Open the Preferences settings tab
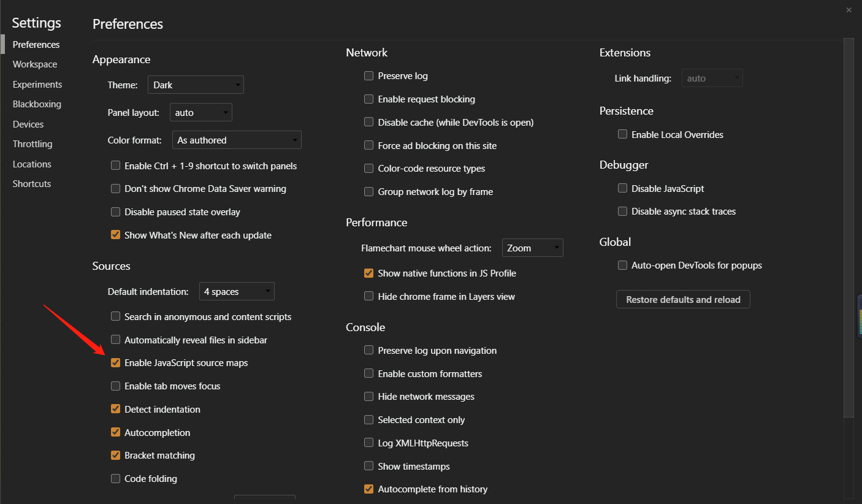The height and width of the screenshot is (504, 862). (x=36, y=45)
